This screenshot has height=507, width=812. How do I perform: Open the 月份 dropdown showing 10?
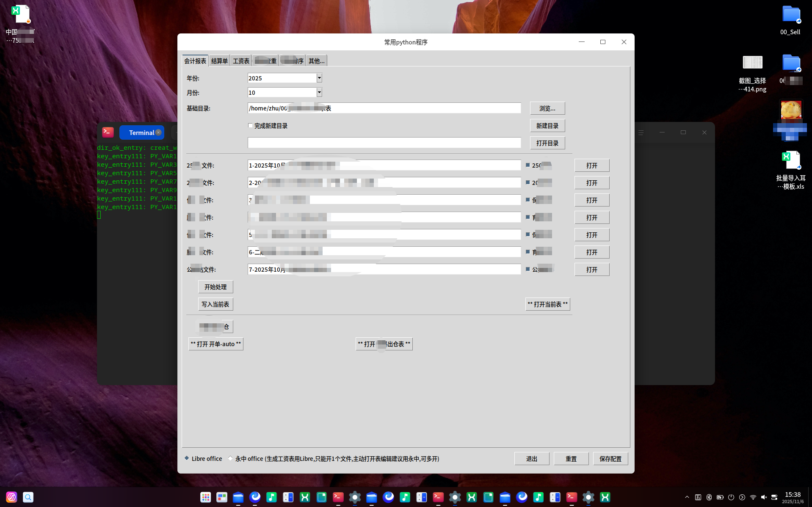click(319, 92)
